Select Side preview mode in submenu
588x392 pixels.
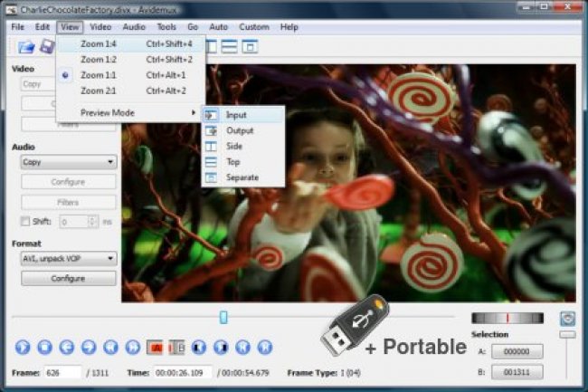233,146
